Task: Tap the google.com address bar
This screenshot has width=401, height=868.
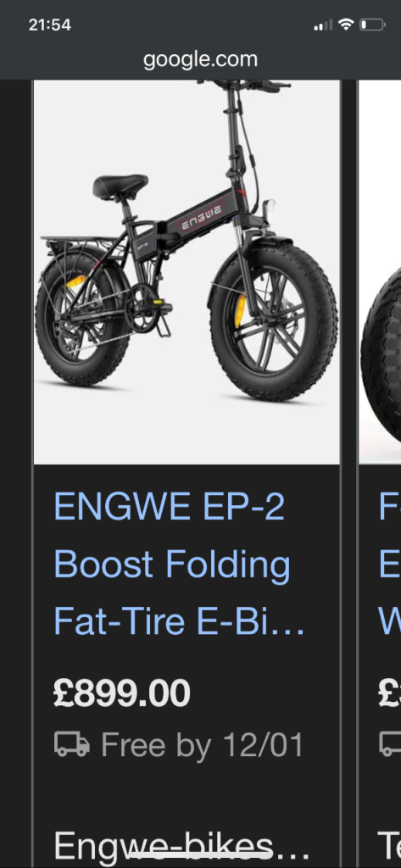Action: click(200, 59)
